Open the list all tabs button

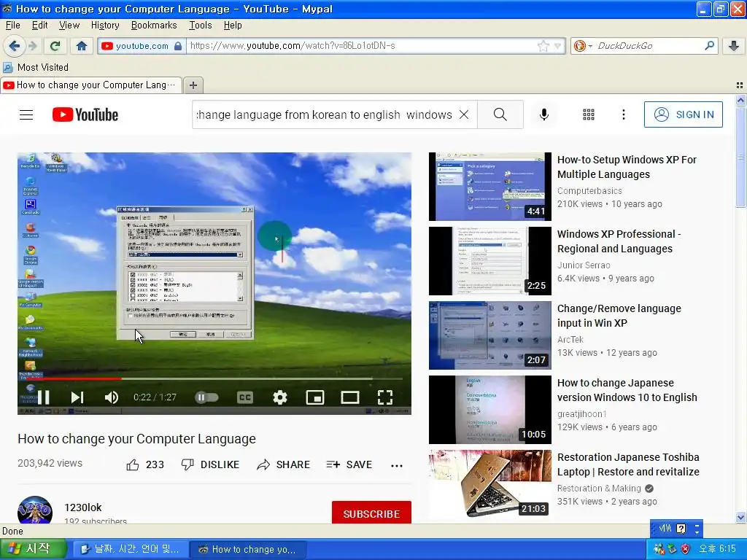click(740, 85)
